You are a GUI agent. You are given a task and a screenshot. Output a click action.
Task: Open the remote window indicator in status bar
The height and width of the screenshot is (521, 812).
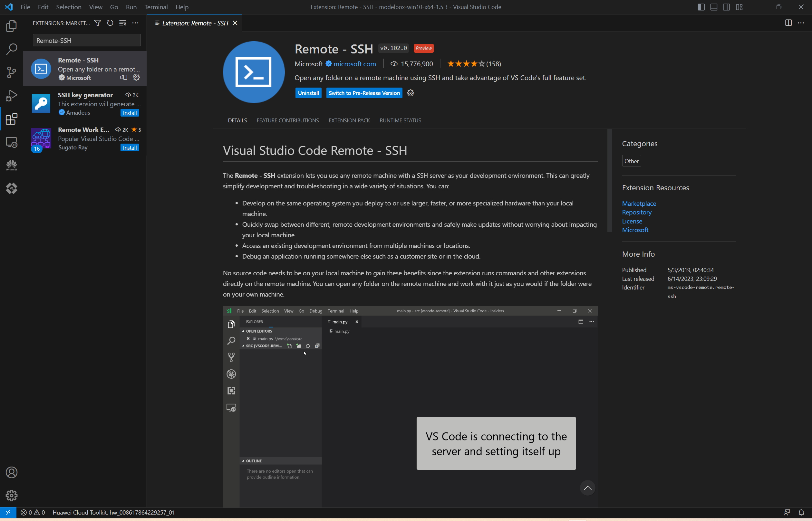coord(8,512)
